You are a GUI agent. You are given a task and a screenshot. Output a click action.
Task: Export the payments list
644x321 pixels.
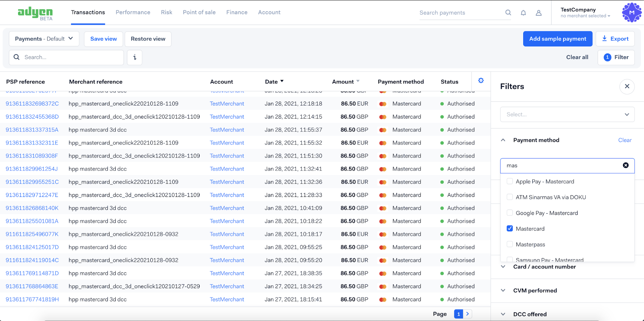pos(615,39)
